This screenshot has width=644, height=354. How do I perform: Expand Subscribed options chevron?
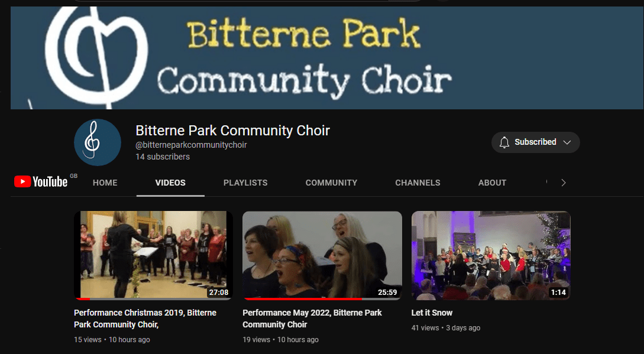click(x=567, y=142)
